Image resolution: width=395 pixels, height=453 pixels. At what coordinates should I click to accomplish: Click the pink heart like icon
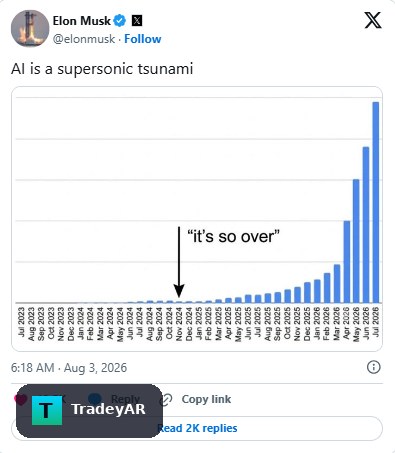click(x=20, y=399)
